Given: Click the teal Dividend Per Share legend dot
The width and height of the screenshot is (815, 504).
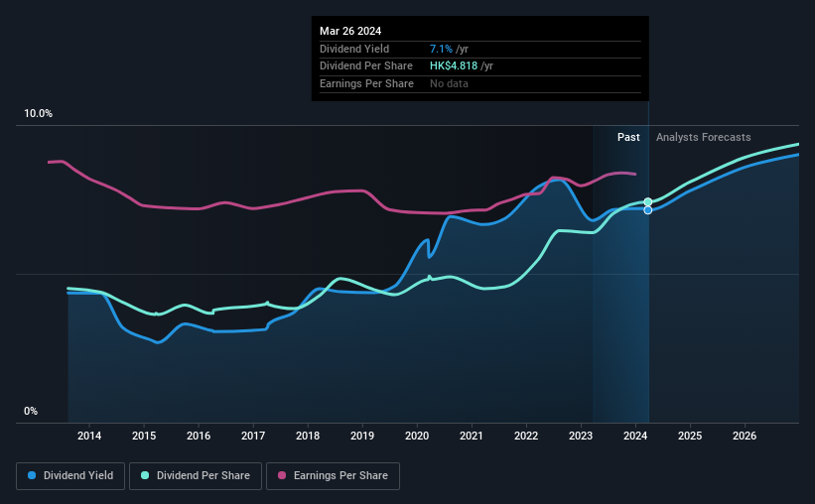Looking at the screenshot, I should coord(145,475).
